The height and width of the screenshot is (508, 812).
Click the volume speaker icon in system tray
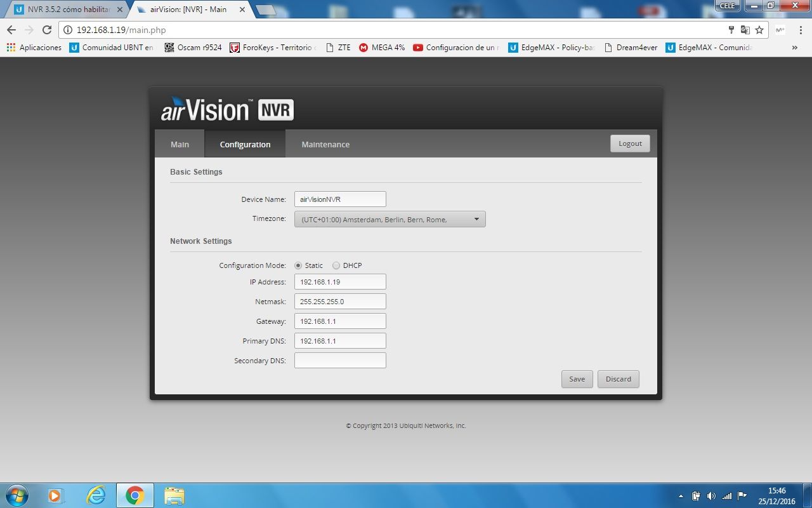pos(711,496)
